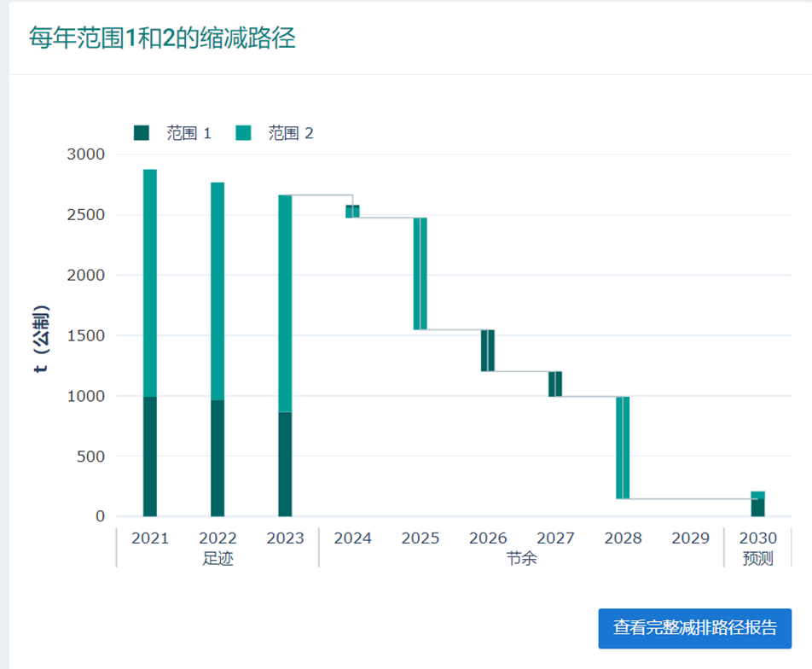
Task: Select the 2021 scope 1 bar segment
Action: (150, 456)
